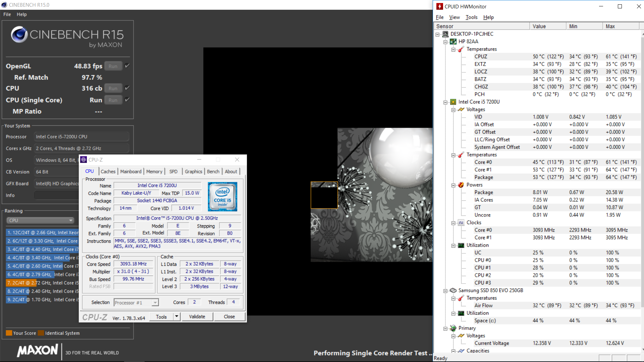
Task: Open the Cinebench Help menu
Action: click(x=22, y=14)
